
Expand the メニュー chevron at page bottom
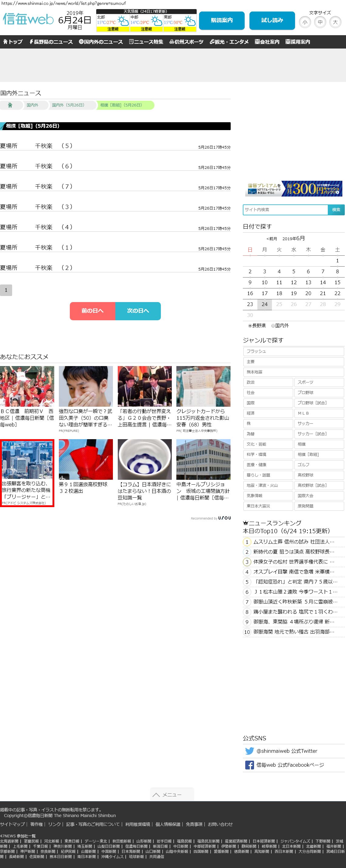pyautogui.click(x=156, y=795)
